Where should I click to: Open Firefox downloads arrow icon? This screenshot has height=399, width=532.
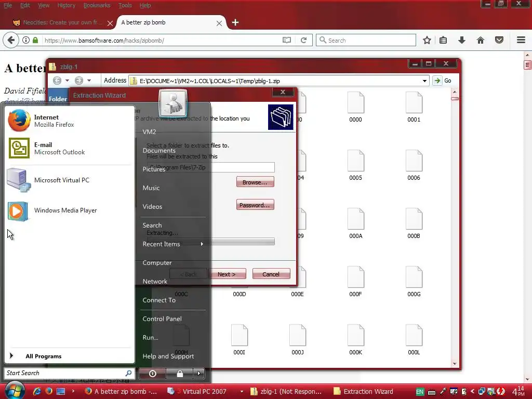(462, 40)
